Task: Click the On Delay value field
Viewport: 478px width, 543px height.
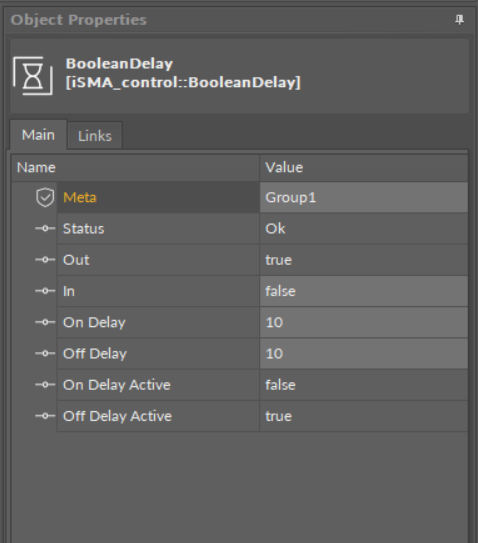Action: point(364,322)
